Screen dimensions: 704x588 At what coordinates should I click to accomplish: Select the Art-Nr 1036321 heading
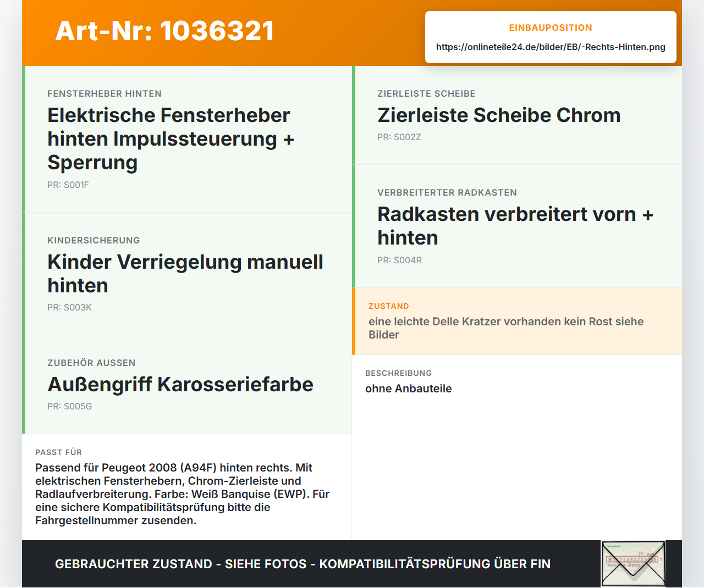point(165,31)
